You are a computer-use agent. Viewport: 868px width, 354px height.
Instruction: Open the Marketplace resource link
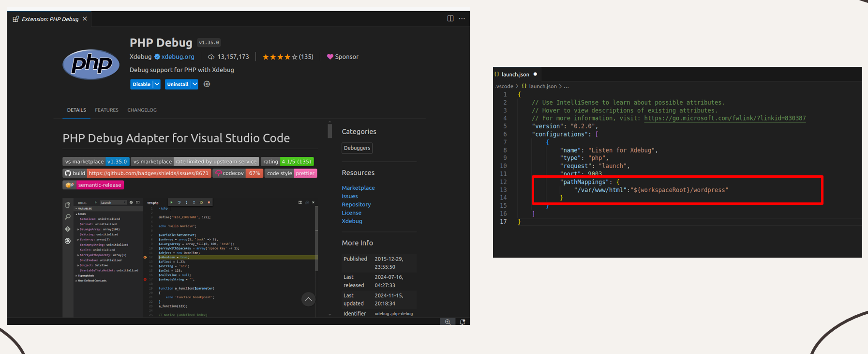pyautogui.click(x=358, y=188)
